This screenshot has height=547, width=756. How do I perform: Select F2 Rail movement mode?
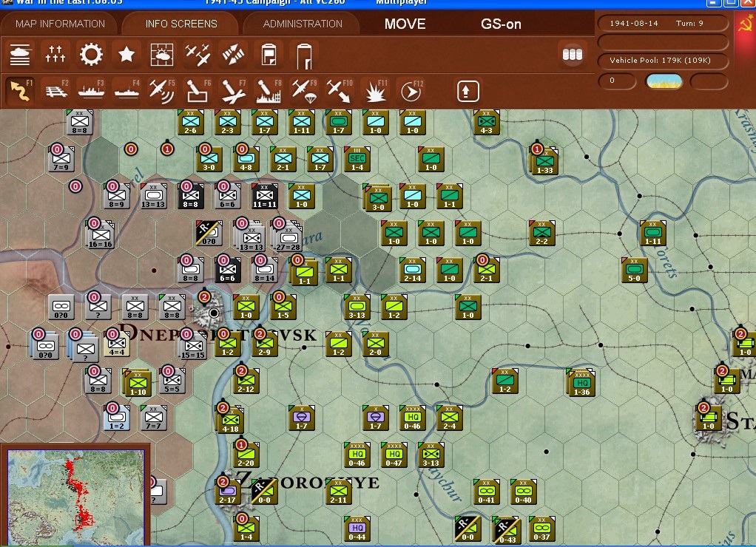point(56,91)
